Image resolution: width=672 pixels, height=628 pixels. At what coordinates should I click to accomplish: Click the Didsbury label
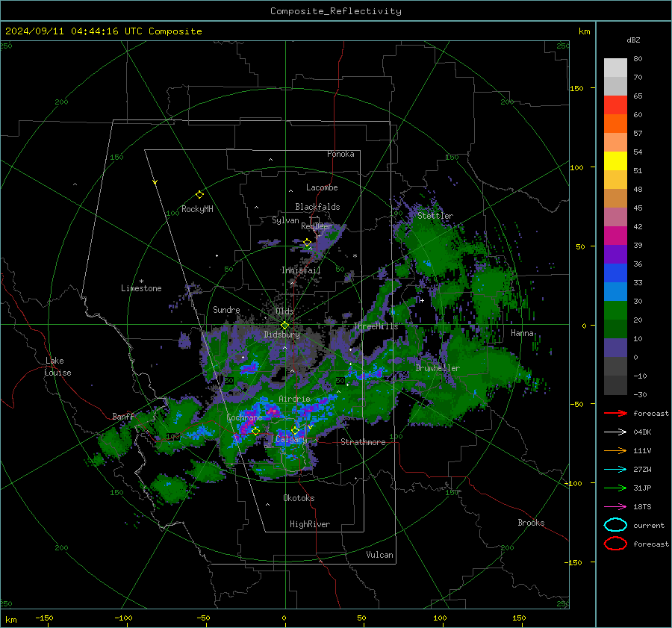point(282,335)
